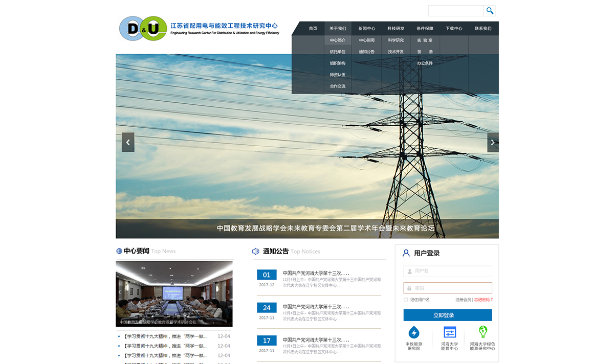Open the 联系我们 menu
Screen dimensions: 614x364
[x=483, y=29]
